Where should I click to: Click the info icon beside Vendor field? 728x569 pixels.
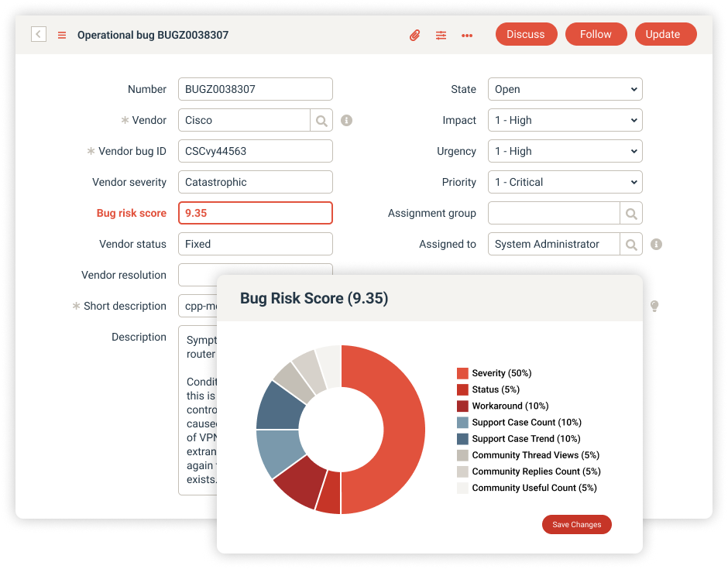345,120
